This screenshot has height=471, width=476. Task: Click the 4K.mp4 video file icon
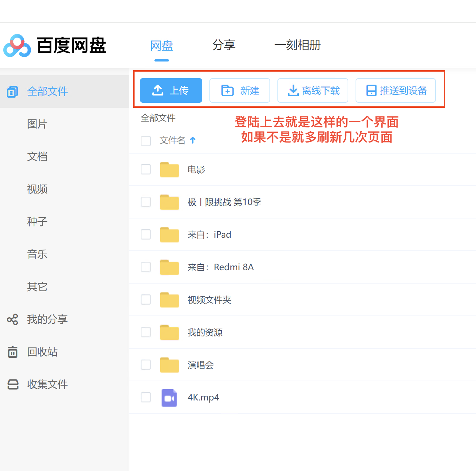[x=169, y=398]
